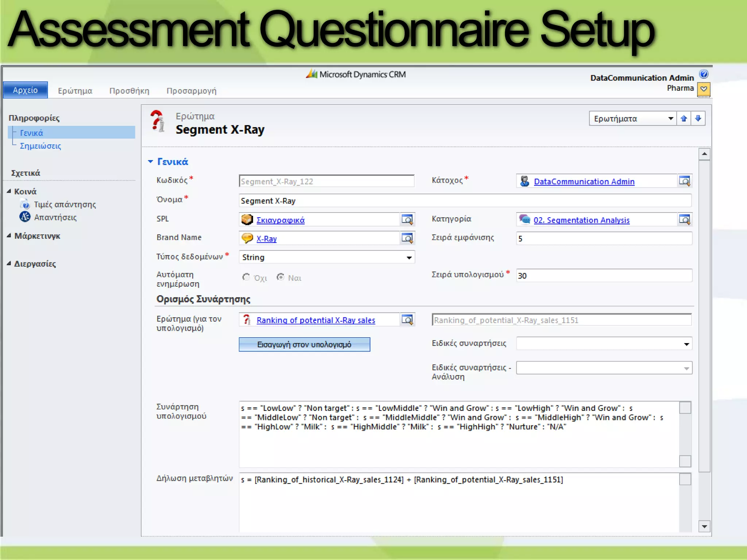747x560 pixels.
Task: Select Γενικά in the Πληροφορίες list
Action: [x=71, y=133]
